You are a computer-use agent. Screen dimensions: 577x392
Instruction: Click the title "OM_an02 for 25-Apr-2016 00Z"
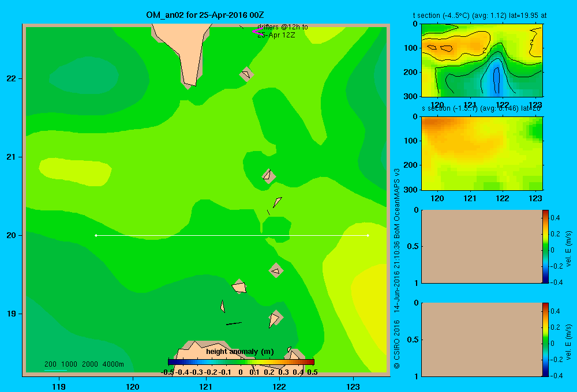[205, 15]
